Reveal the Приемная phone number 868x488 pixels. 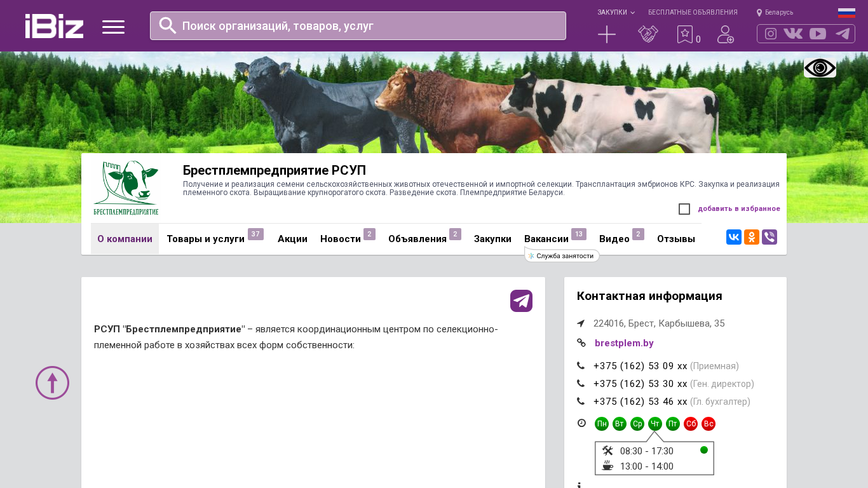[641, 366]
